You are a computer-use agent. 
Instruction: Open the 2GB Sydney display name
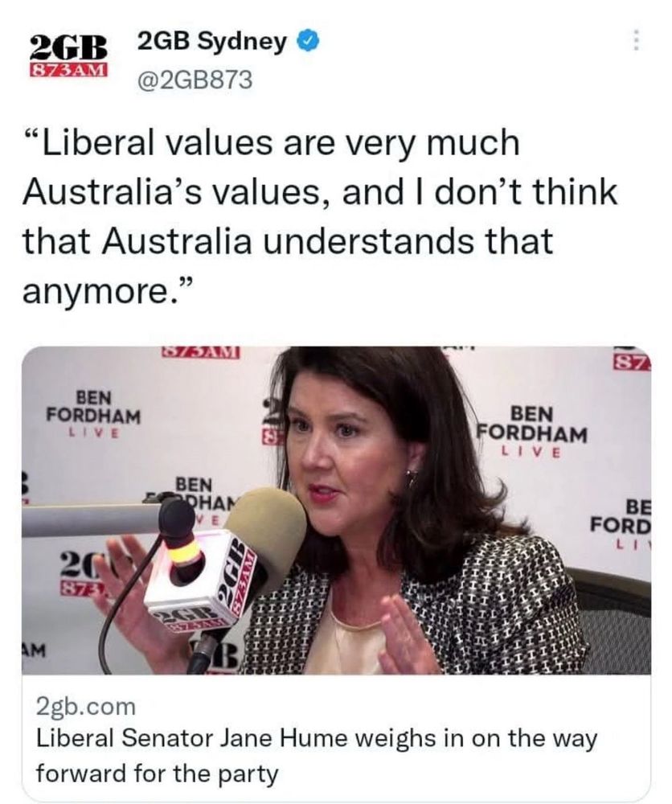(x=211, y=42)
